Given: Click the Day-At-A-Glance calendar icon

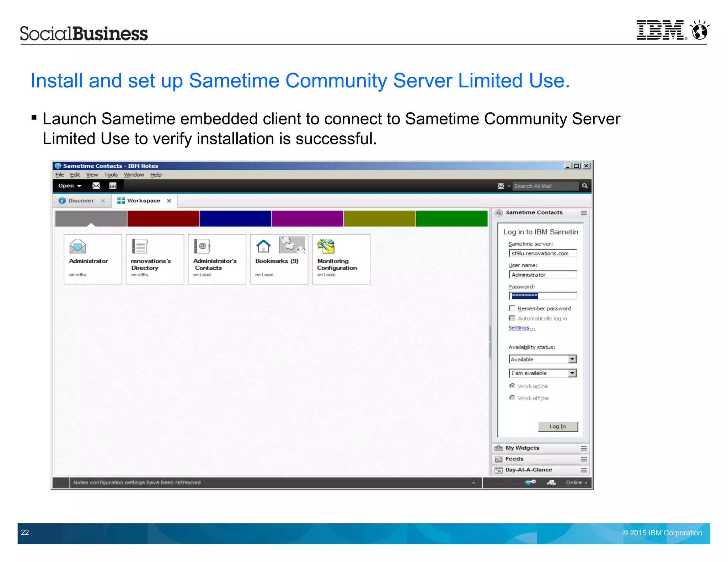Looking at the screenshot, I should (499, 470).
